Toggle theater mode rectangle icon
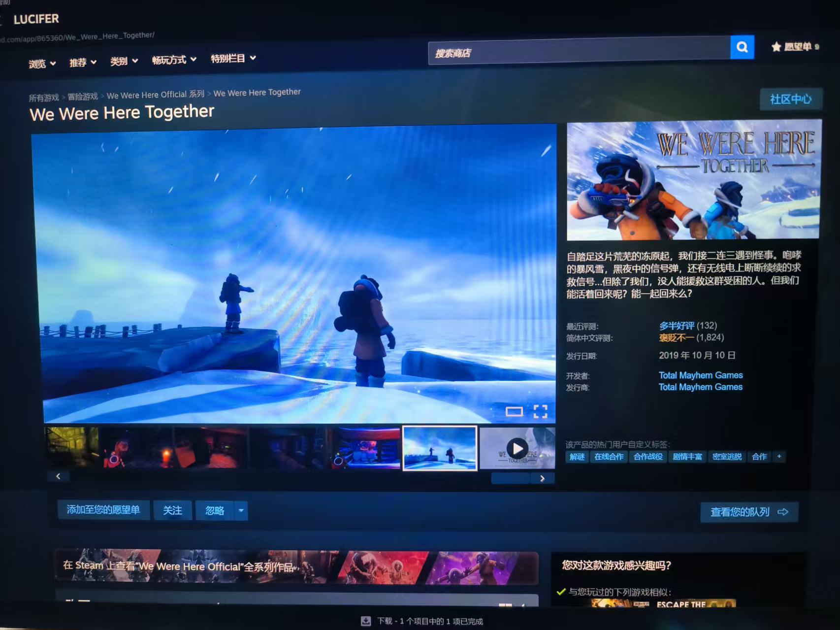This screenshot has height=630, width=840. coord(514,411)
